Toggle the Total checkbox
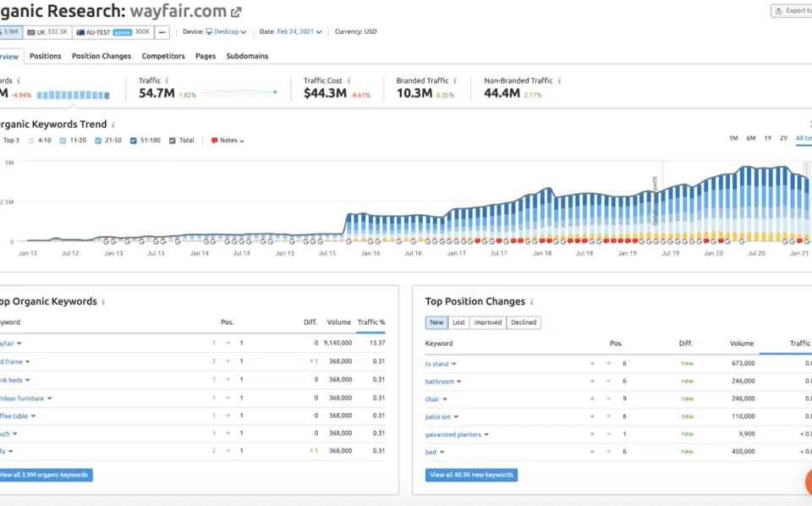Image resolution: width=812 pixels, height=506 pixels. pos(173,140)
